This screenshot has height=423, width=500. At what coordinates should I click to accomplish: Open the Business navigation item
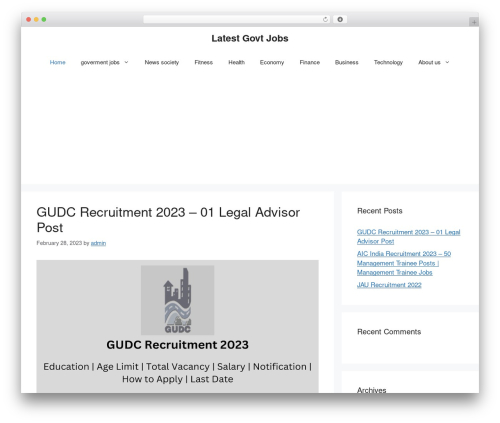(x=347, y=62)
